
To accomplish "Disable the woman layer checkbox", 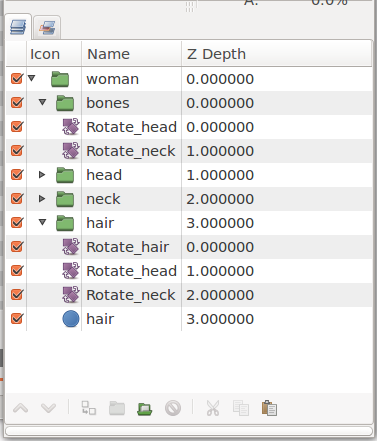I will point(17,79).
